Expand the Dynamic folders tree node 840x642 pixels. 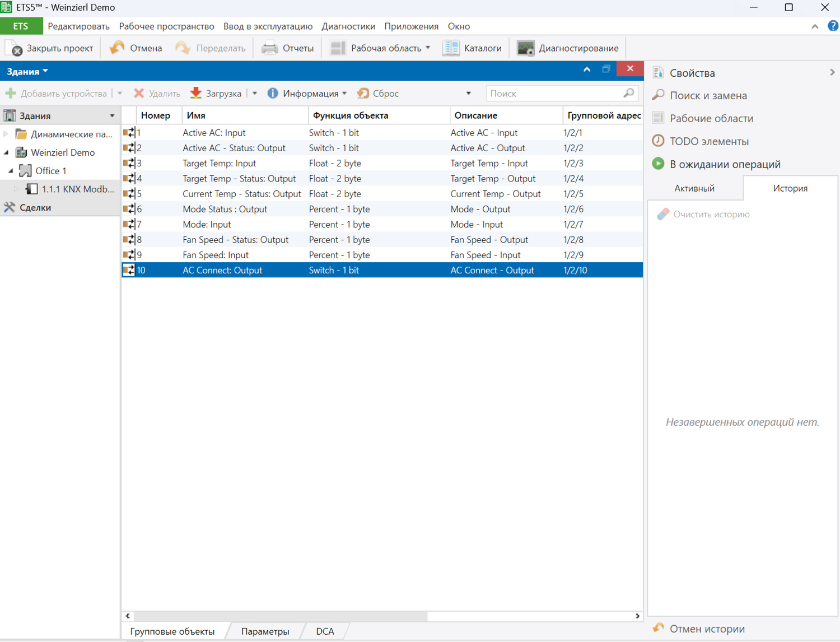click(x=6, y=134)
